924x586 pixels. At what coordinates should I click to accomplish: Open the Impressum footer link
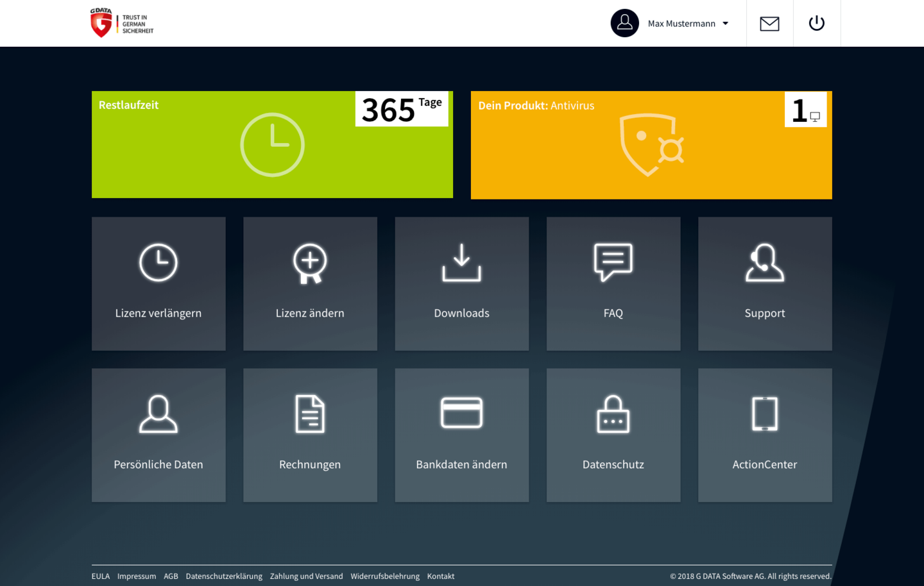[137, 576]
